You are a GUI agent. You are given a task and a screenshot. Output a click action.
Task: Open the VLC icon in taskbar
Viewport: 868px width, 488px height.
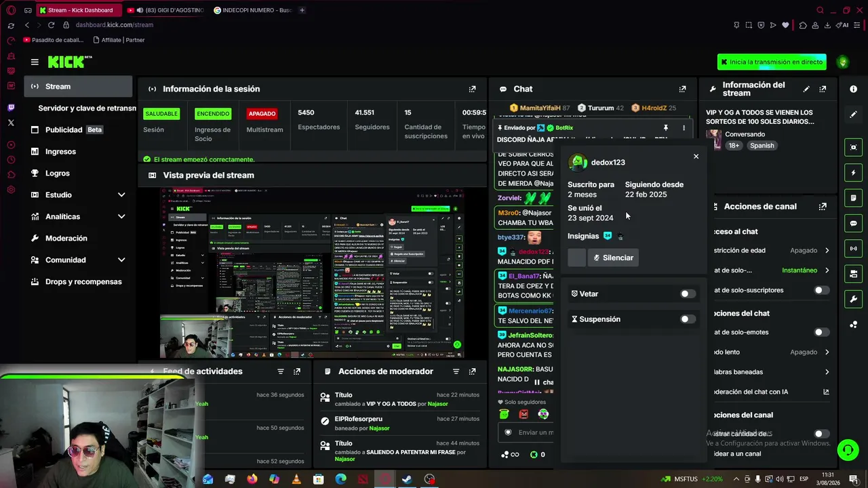(x=296, y=479)
